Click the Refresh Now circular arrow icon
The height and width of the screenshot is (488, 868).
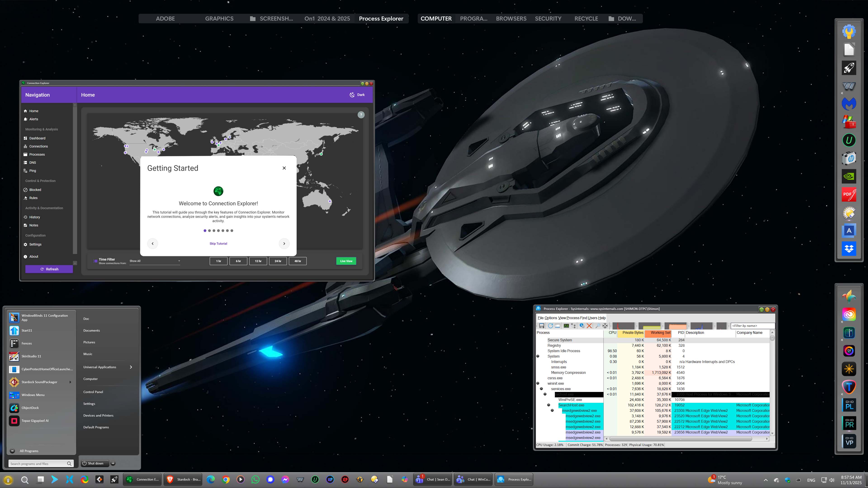(x=550, y=326)
